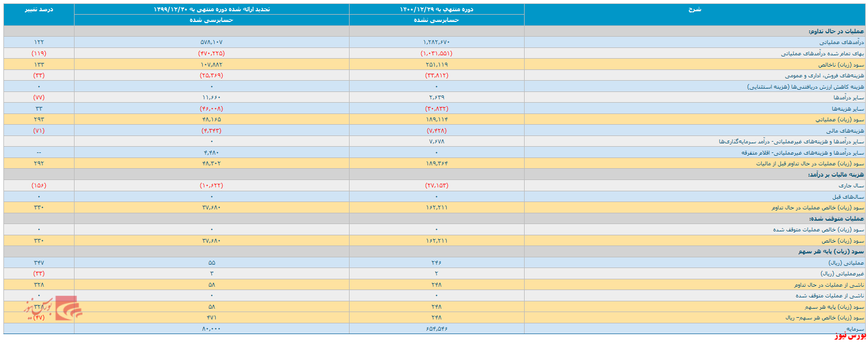
Task: Select red value '(۱,۰۳۱,۵۵۱)'
Action: 437,53
